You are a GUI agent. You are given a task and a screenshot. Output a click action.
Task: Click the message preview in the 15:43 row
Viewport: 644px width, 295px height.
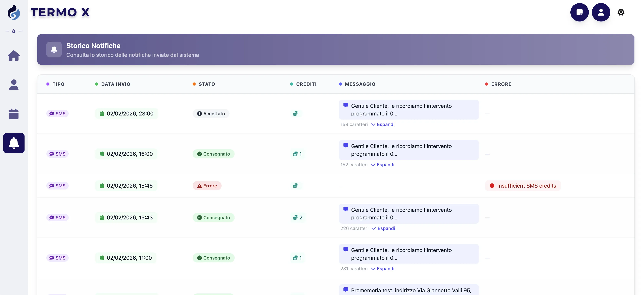(409, 213)
